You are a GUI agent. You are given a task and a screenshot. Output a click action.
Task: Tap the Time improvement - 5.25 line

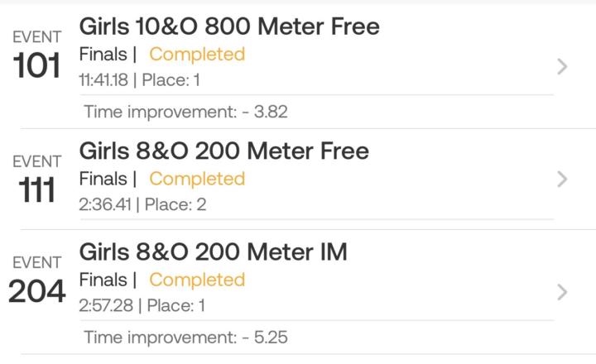pyautogui.click(x=185, y=338)
